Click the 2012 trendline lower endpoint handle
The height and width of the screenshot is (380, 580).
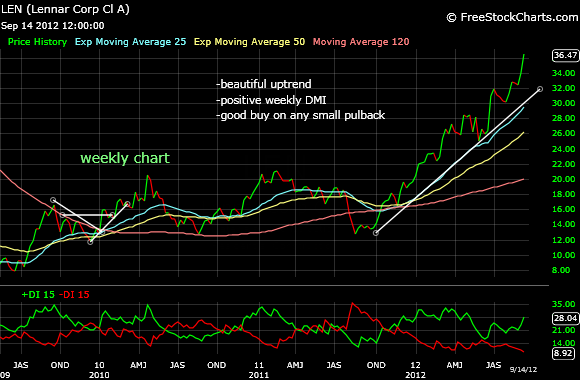click(x=376, y=233)
